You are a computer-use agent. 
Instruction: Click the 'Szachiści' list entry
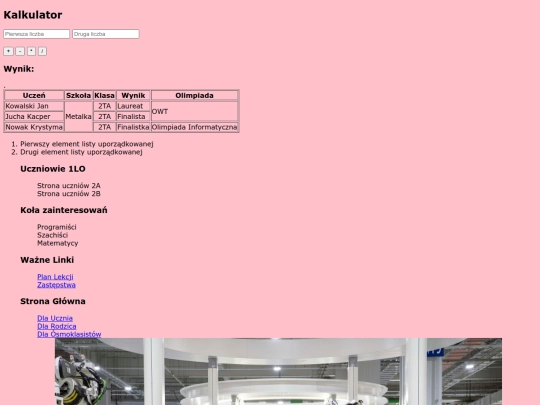pos(52,235)
